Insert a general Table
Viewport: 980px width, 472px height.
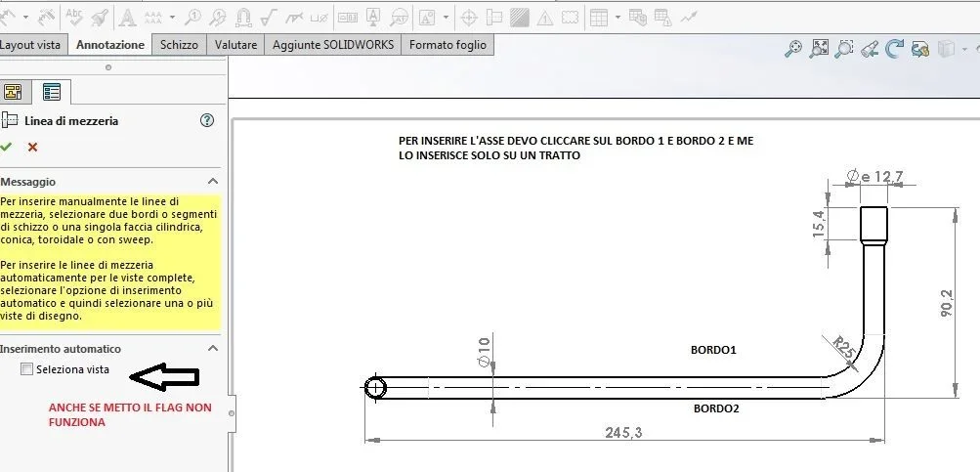coord(599,18)
